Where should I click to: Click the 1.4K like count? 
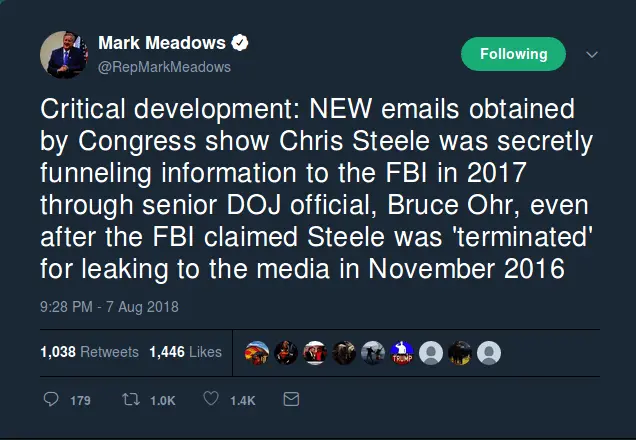tap(243, 401)
